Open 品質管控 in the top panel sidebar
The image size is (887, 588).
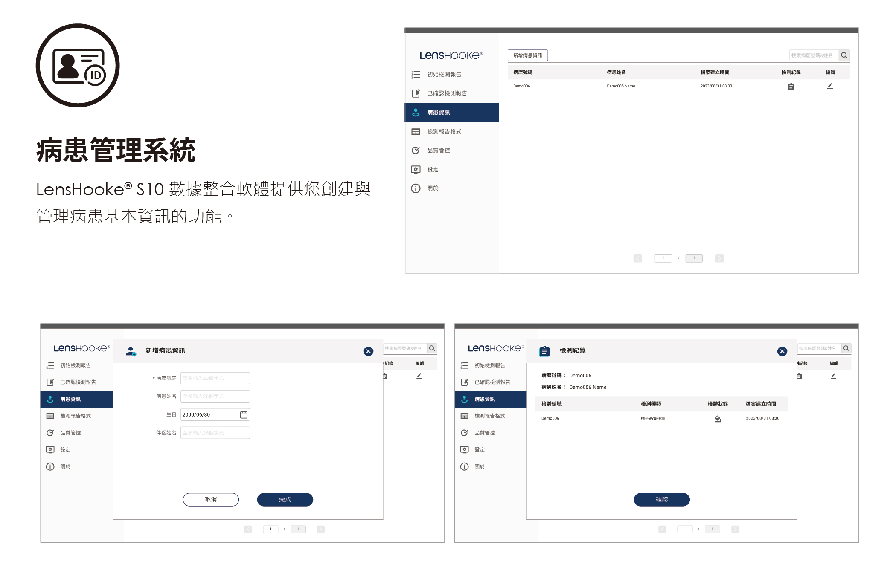point(438,151)
